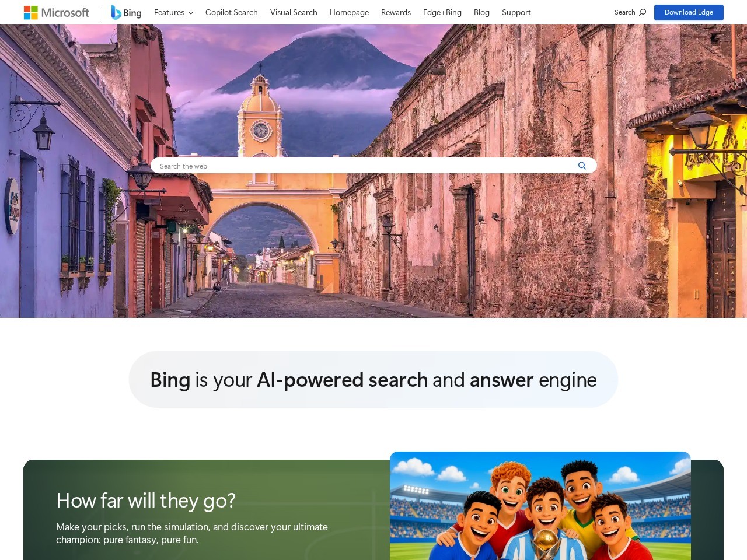Open Copilot Search page

click(x=231, y=12)
